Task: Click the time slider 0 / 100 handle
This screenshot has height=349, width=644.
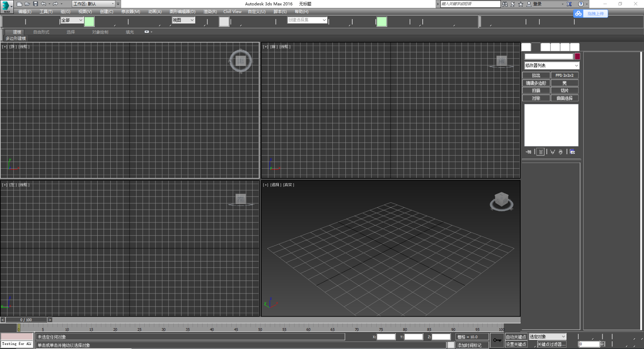Action: (x=26, y=320)
